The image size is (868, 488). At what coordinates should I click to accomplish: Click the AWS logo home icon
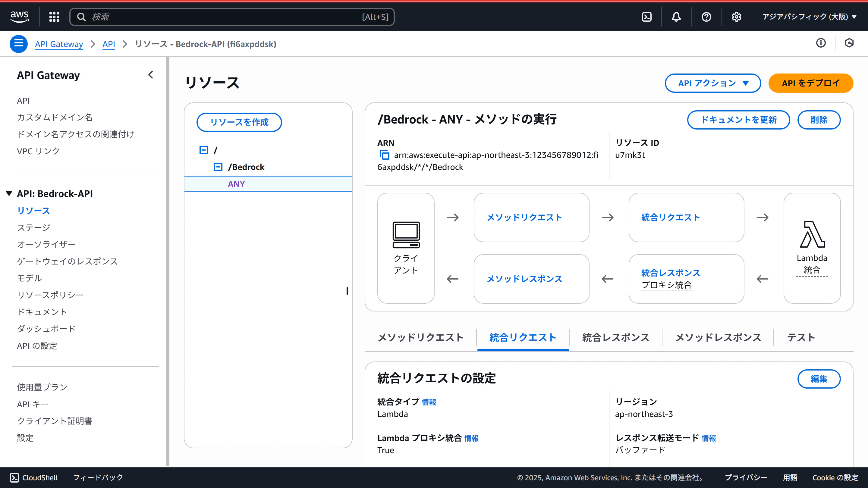tap(20, 16)
